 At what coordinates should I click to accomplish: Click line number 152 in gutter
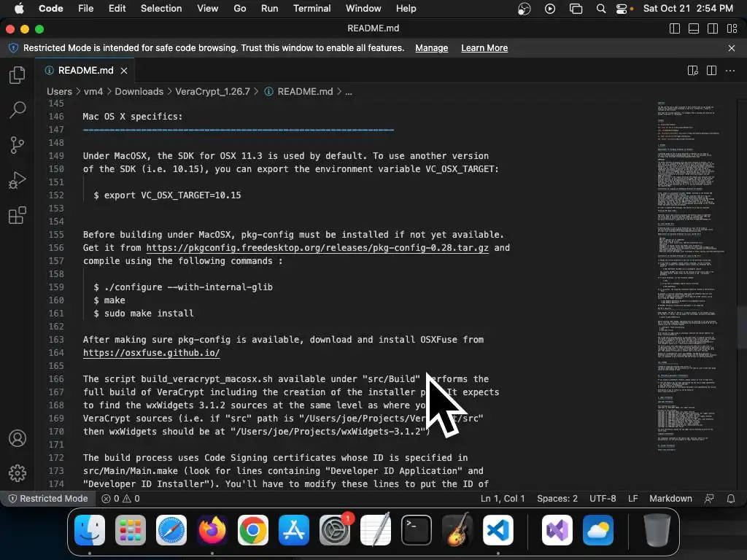56,195
